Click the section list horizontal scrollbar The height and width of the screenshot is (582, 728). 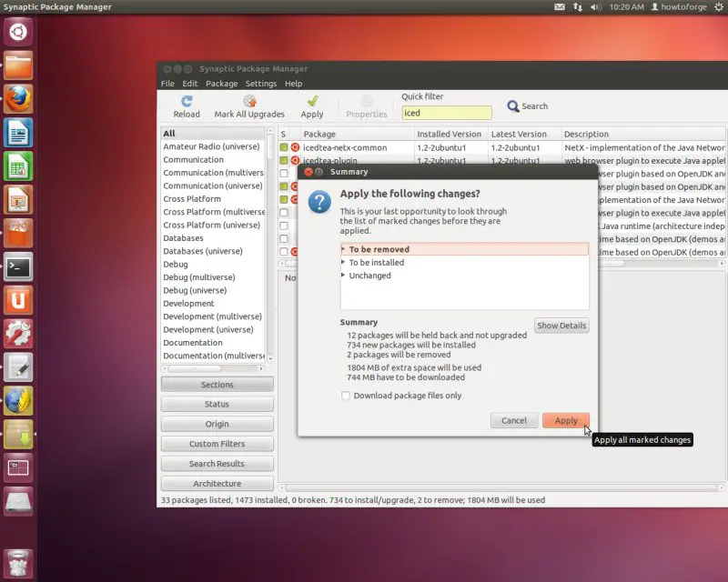click(x=213, y=368)
